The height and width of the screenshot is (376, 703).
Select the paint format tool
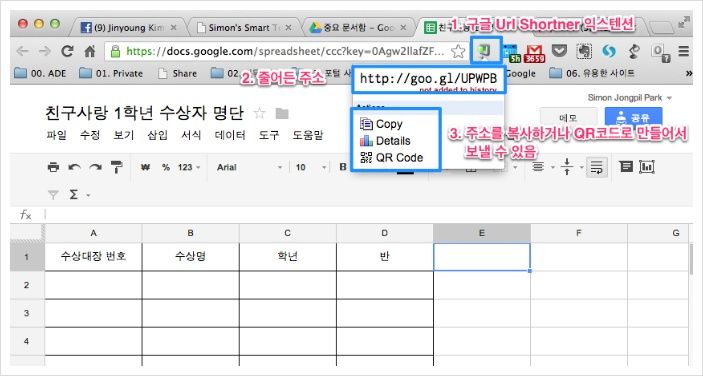tap(117, 167)
